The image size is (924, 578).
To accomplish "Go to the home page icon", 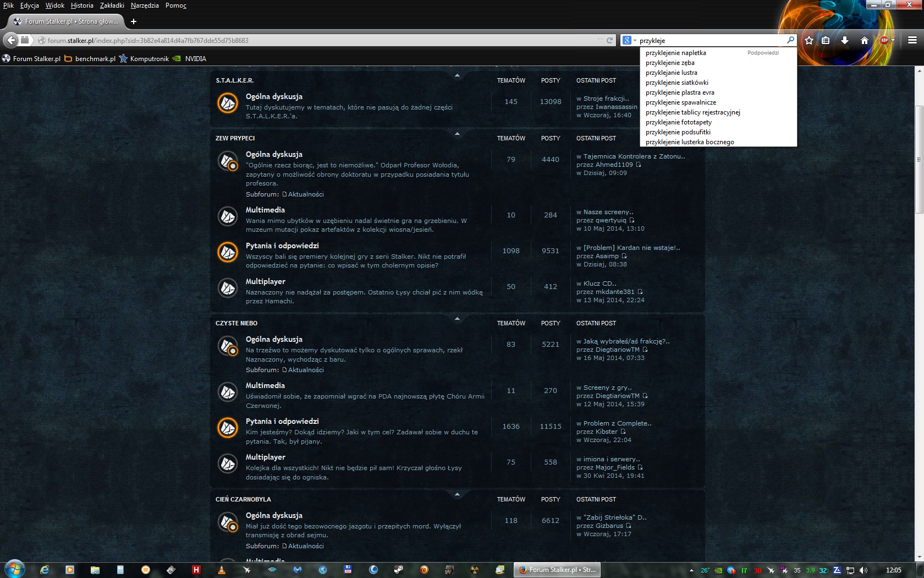I will pos(865,40).
